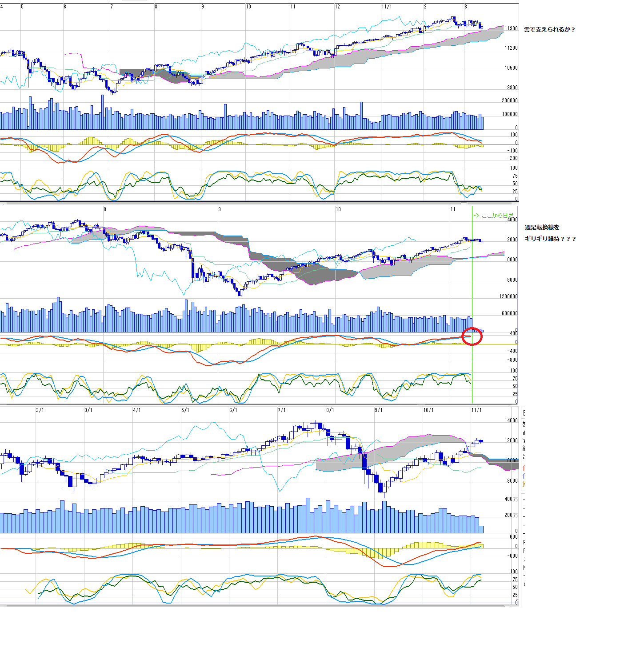624x672 pixels.
Task: Select the '7/1' date label in bottom chart
Action: [282, 410]
